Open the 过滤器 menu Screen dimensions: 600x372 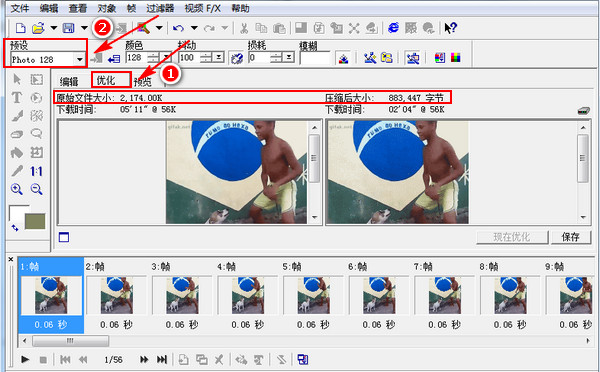160,8
